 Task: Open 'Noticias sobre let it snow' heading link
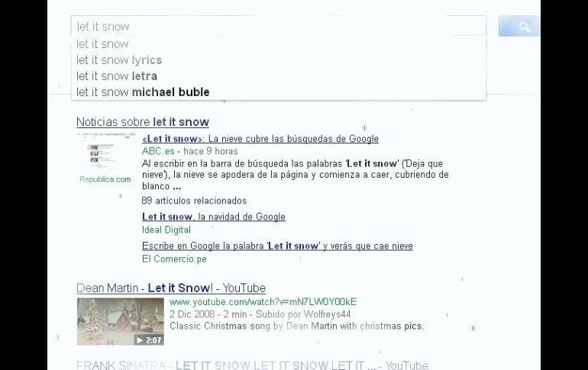click(x=142, y=122)
